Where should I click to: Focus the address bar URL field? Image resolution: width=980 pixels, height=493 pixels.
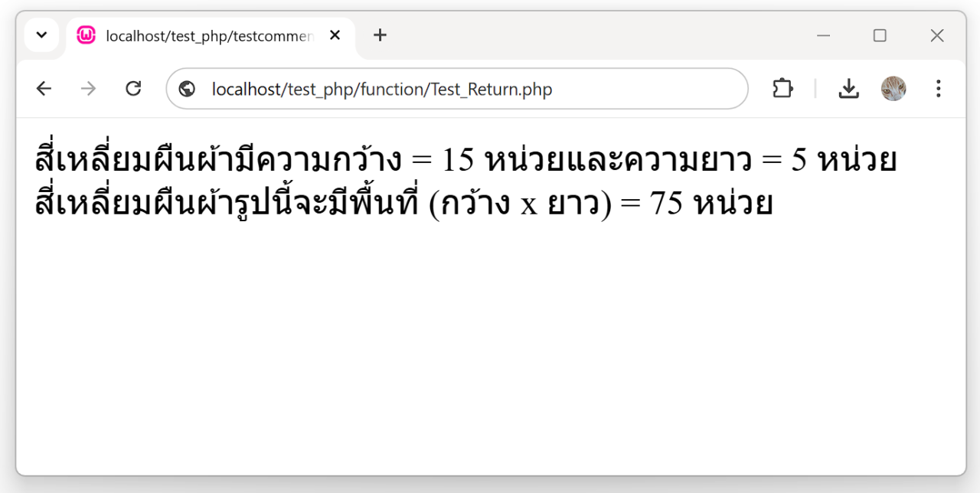tap(459, 90)
